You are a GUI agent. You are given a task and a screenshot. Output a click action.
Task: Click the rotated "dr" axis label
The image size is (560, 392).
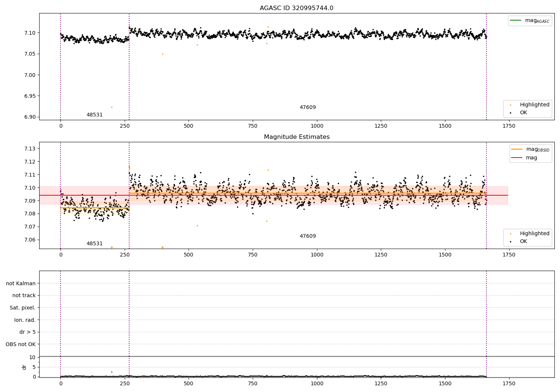coord(24,367)
